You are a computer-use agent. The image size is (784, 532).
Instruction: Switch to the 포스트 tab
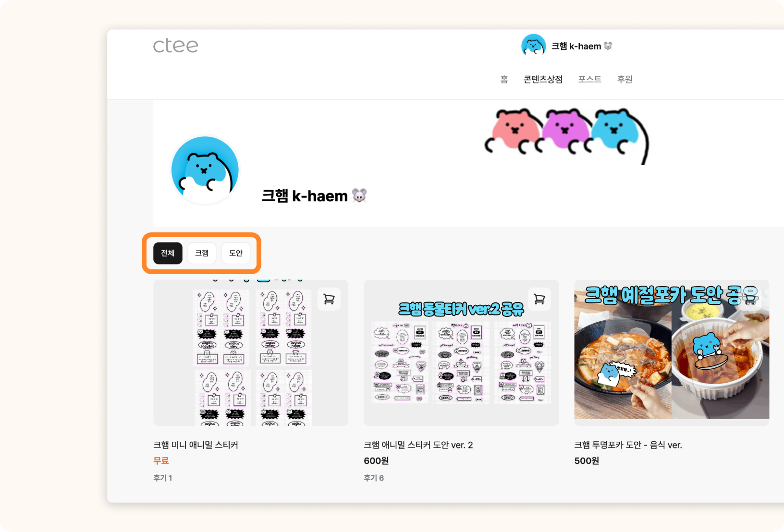point(590,79)
